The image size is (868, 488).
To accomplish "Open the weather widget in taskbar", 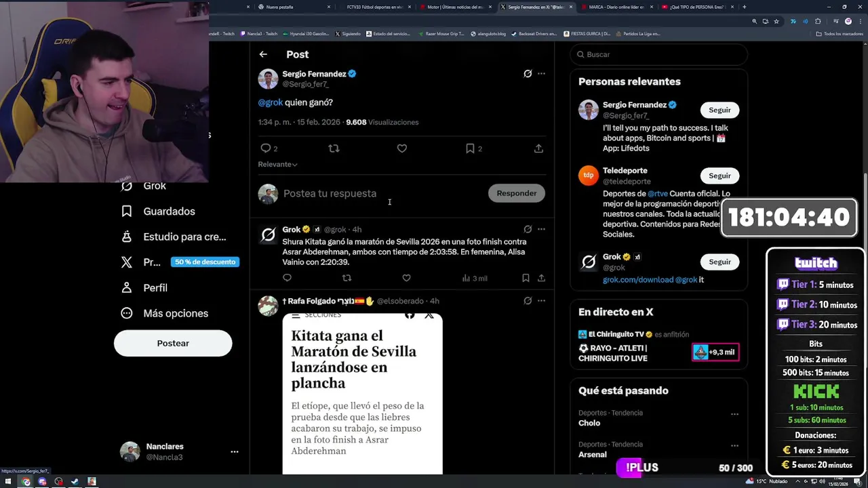I will 768,481.
